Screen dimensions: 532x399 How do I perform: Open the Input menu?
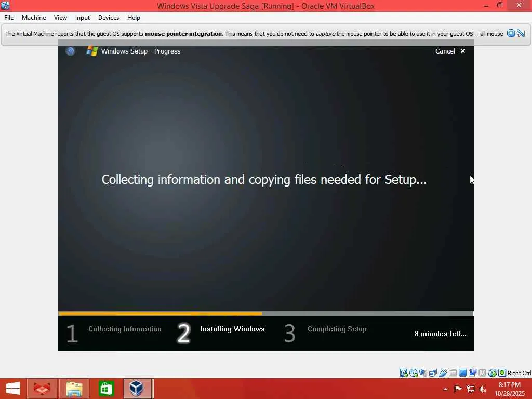pos(83,18)
